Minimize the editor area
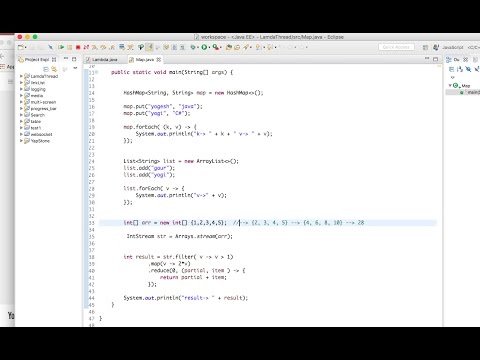 (427, 58)
